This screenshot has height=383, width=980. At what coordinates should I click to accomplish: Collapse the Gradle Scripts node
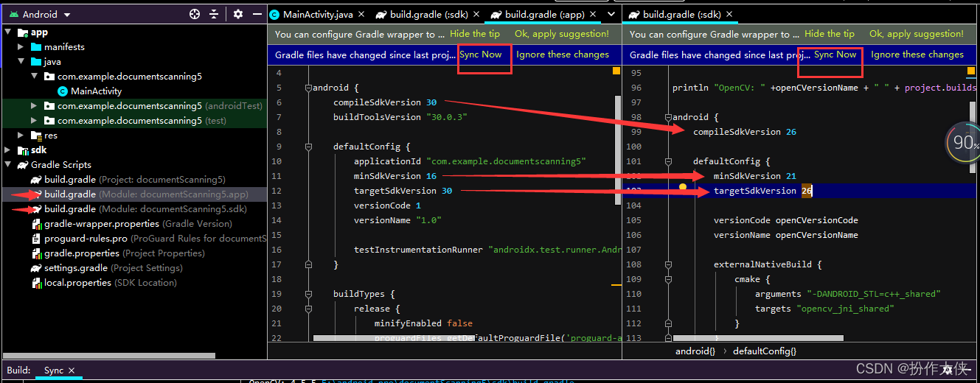(x=8, y=165)
